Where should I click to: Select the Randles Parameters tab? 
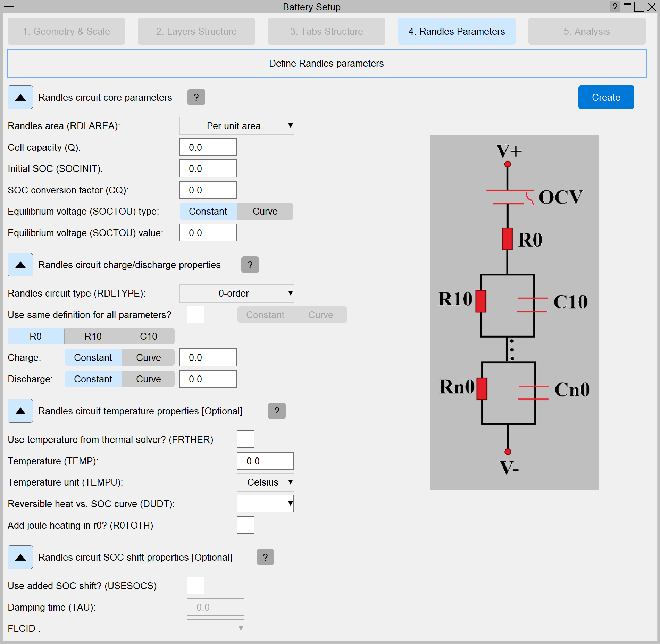457,31
